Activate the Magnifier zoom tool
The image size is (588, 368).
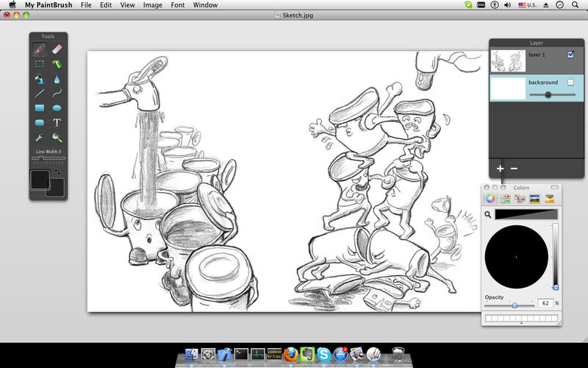pos(57,137)
